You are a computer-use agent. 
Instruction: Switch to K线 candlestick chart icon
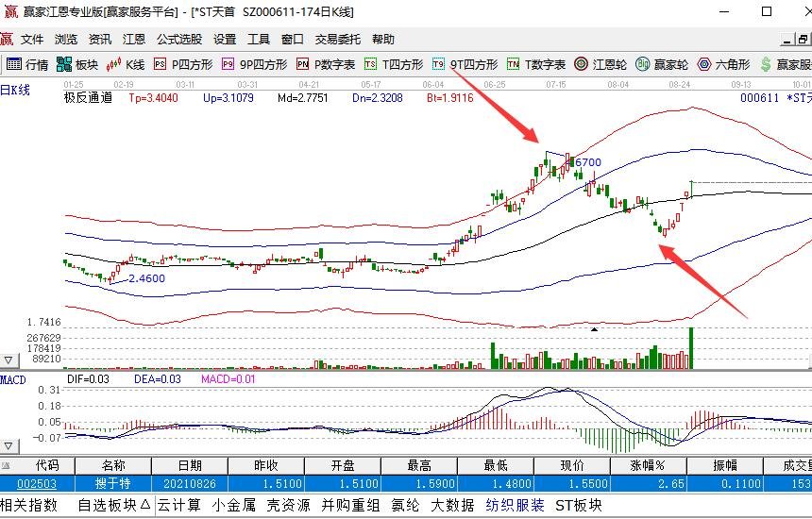(125, 65)
